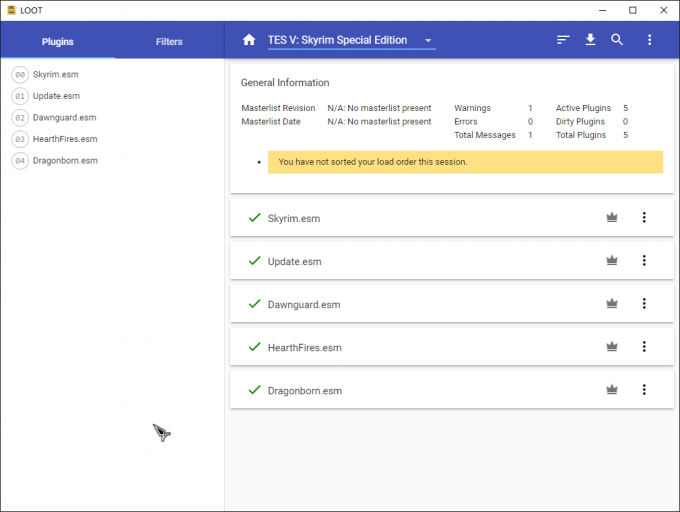The width and height of the screenshot is (680, 512).
Task: Click the 'You have not sorted your load order' warning
Action: 465,162
